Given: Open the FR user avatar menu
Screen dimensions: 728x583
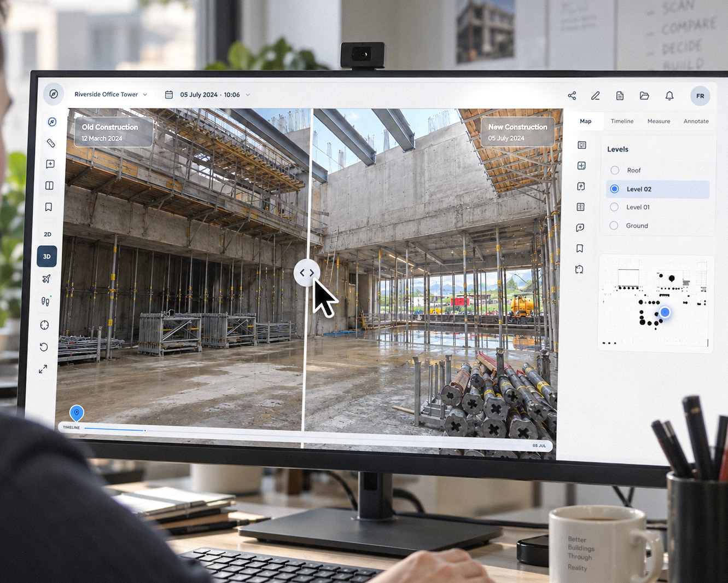Looking at the screenshot, I should 700,96.
